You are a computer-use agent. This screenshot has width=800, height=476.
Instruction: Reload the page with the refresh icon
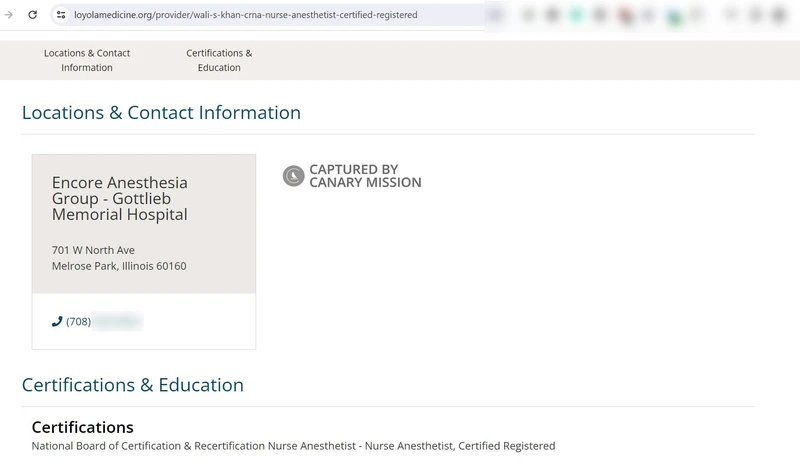(x=33, y=15)
